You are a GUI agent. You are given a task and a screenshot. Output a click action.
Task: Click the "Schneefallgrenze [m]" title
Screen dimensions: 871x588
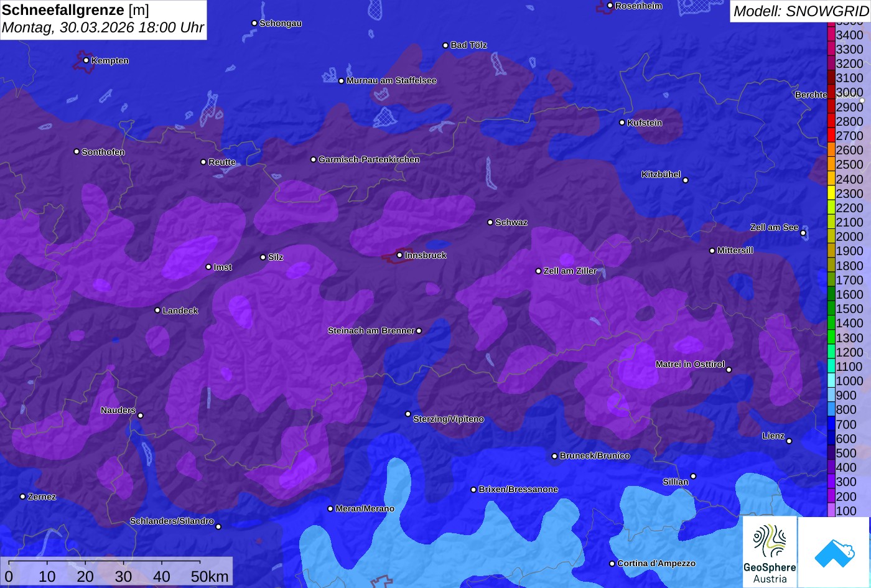tap(75, 11)
